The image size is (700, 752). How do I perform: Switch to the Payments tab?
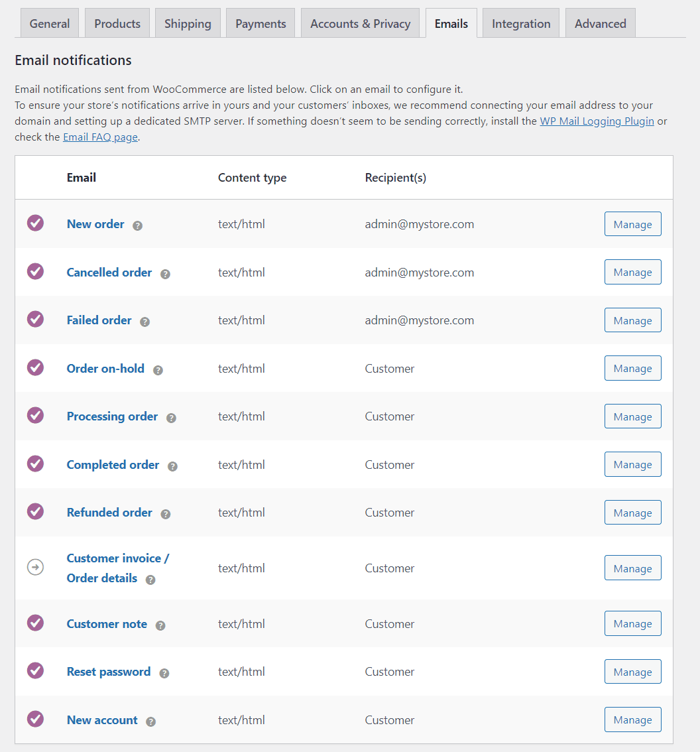pos(260,23)
